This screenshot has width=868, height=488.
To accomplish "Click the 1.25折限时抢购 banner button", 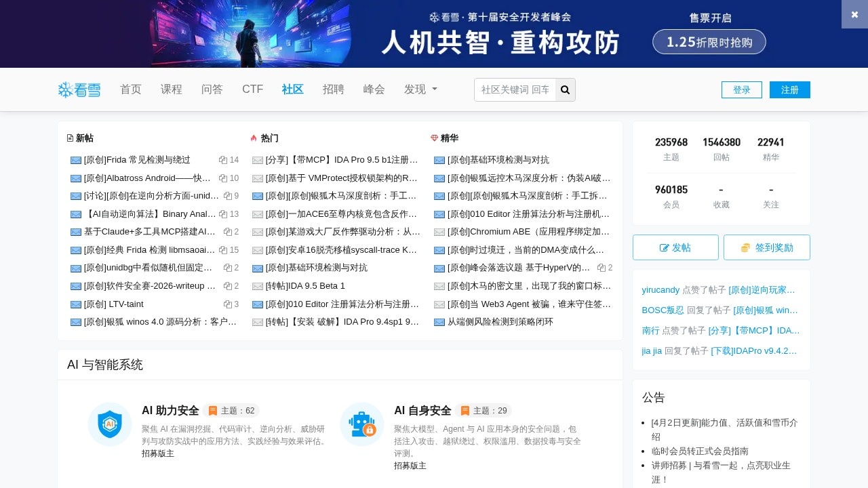I will [x=709, y=42].
